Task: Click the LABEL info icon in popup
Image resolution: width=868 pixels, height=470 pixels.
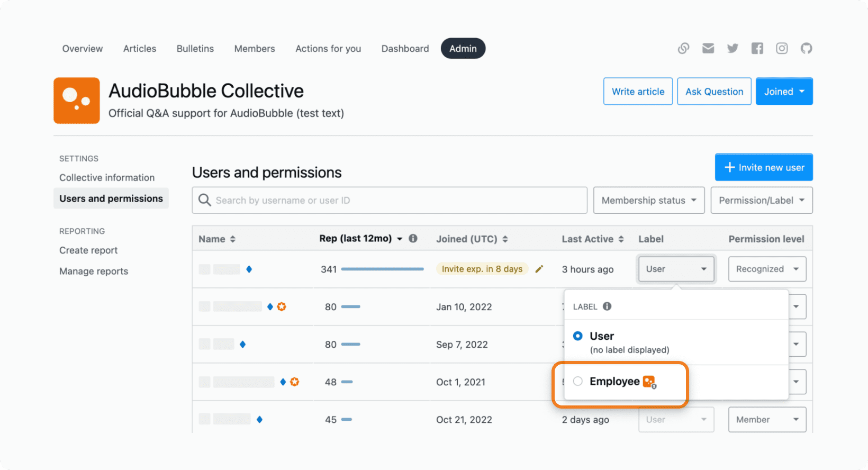Action: pos(607,306)
